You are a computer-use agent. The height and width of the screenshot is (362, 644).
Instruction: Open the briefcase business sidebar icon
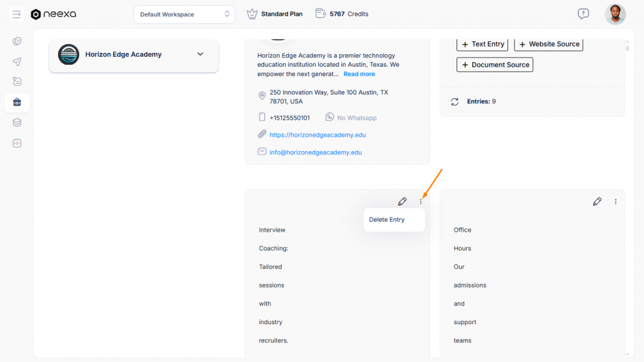[x=17, y=103]
